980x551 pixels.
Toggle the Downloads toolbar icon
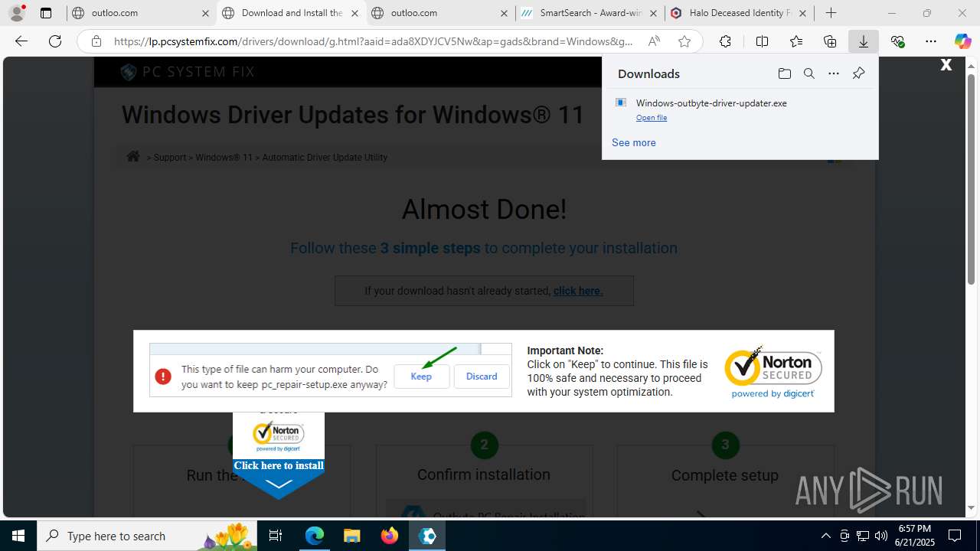tap(864, 41)
